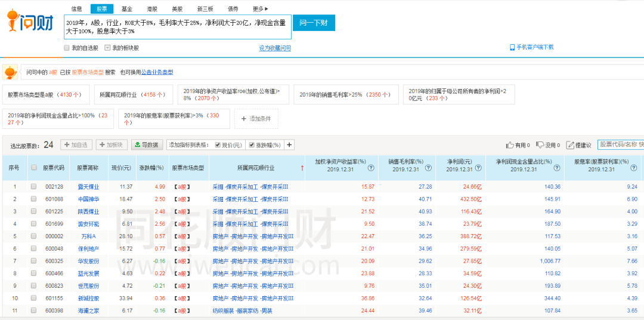Click the 手机客户端下载 link
Viewport: 644px width, 320px height.
(535, 47)
